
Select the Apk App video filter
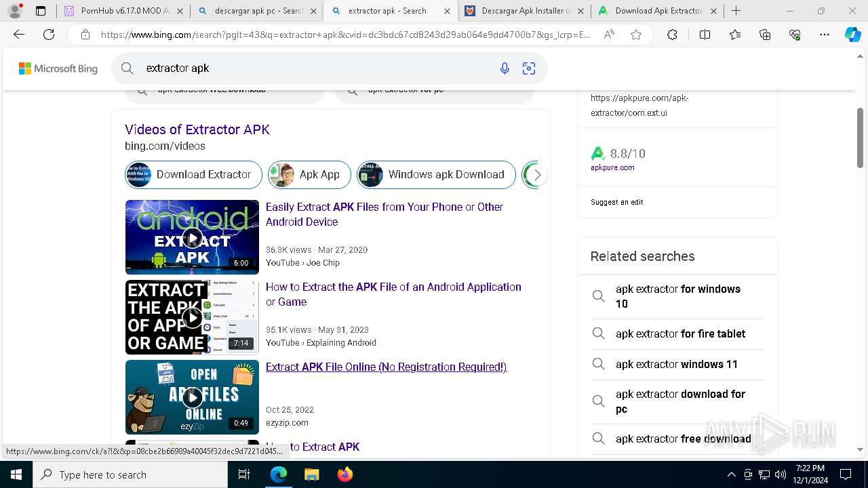tap(309, 175)
